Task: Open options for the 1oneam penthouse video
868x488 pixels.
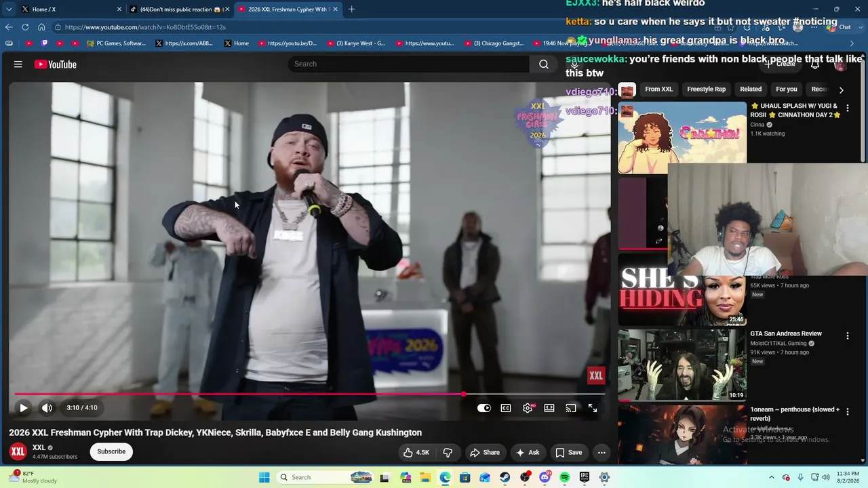Action: point(847,411)
